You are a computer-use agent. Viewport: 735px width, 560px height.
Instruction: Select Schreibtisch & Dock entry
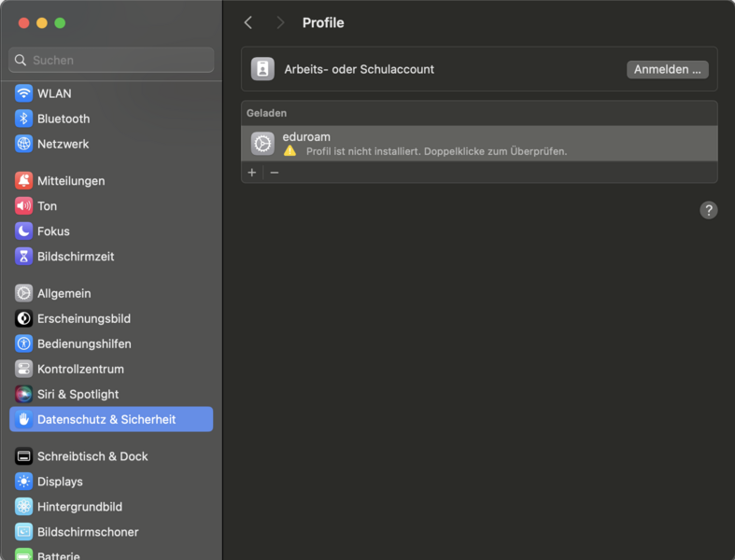92,456
